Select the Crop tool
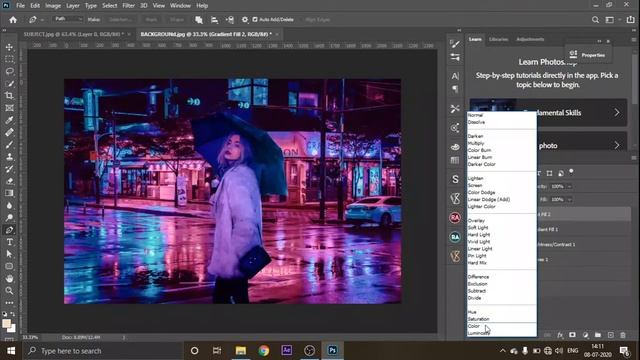 pyautogui.click(x=9, y=96)
